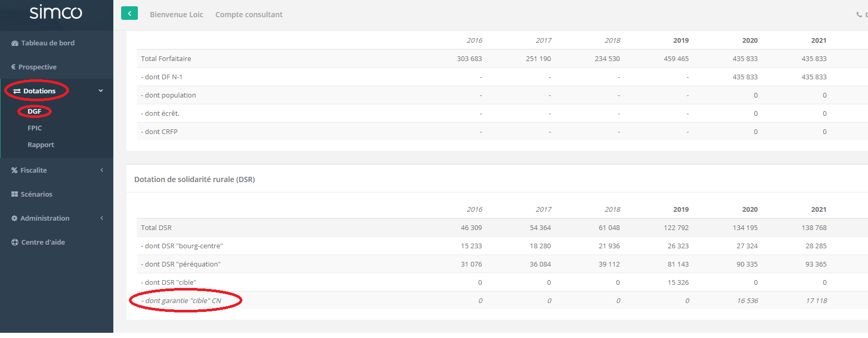This screenshot has width=868, height=338.
Task: Collapse sidebar with green arrow button
Action: [x=130, y=14]
